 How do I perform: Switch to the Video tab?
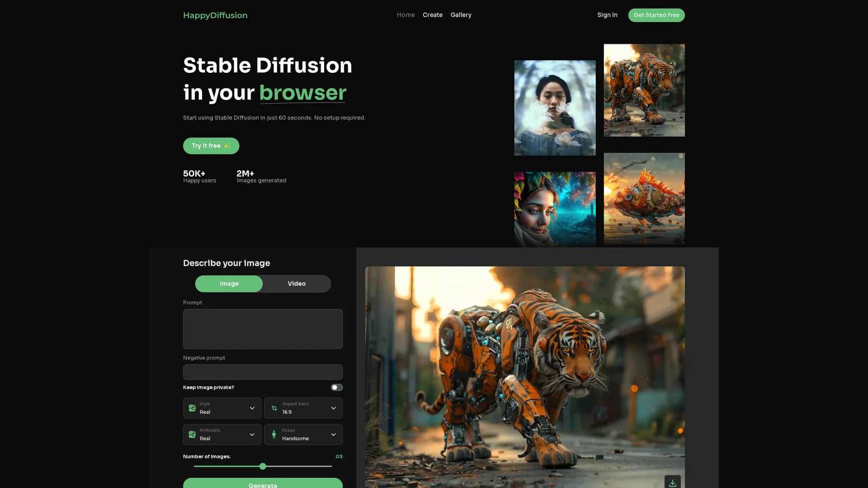pyautogui.click(x=297, y=284)
